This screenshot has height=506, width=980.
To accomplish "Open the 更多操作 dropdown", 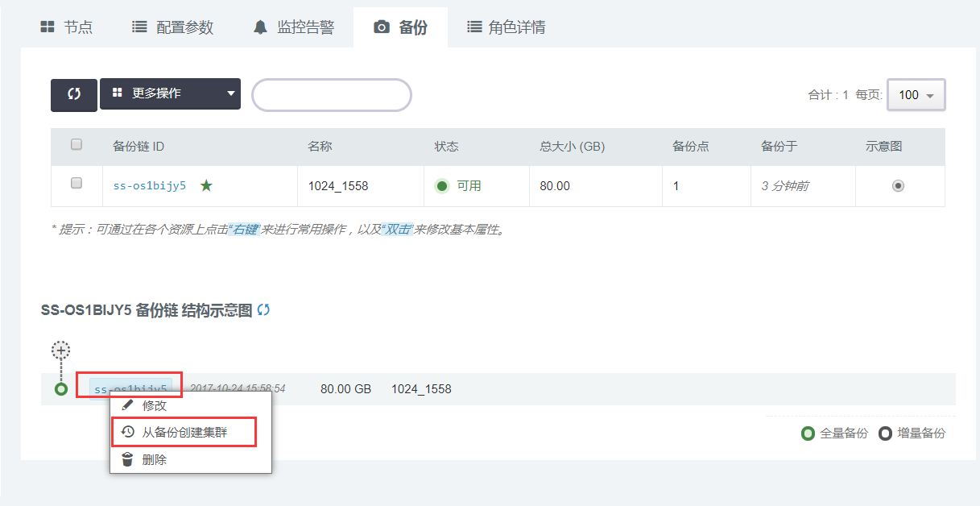I will click(x=170, y=93).
